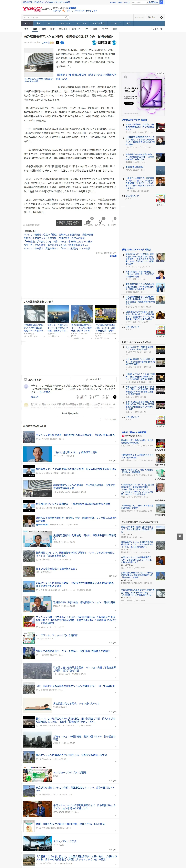The image size is (186, 868).
Task: Click the web search magnifier at top right
Action: (161, 2)
